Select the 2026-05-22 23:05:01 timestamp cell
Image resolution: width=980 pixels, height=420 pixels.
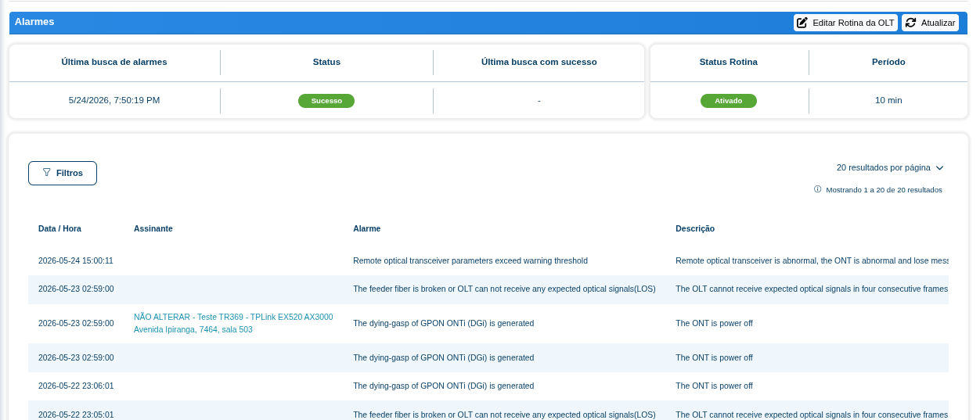(x=76, y=415)
